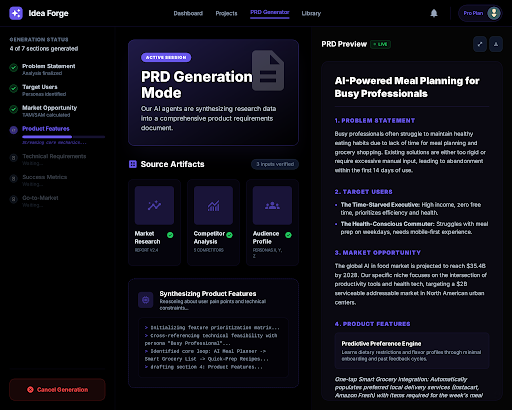Open the notifications bell
Image resolution: width=512 pixels, height=410 pixels.
[434, 13]
